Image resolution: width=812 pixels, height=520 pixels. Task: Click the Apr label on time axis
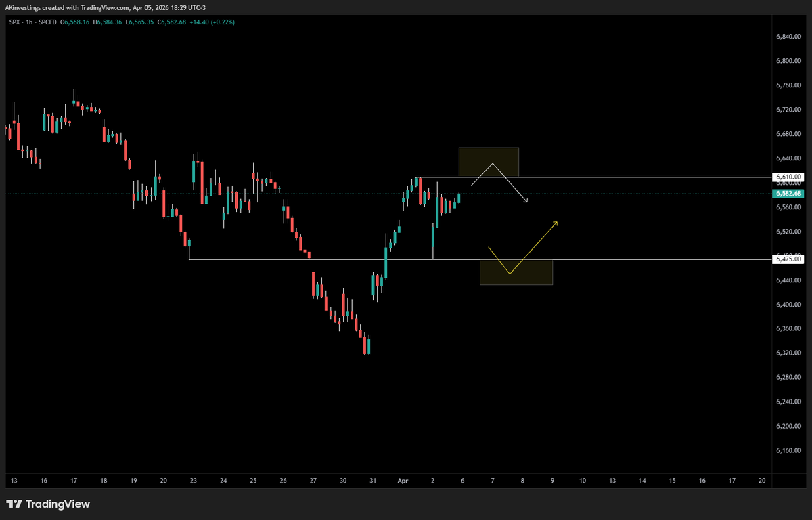403,481
